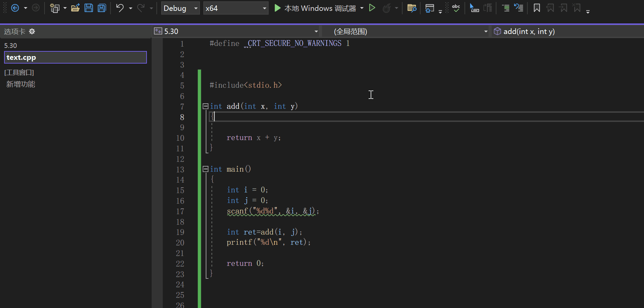Viewport: 644px width, 308px height.
Task: Open the Hot Reload options dropdown arrow
Action: 396,8
